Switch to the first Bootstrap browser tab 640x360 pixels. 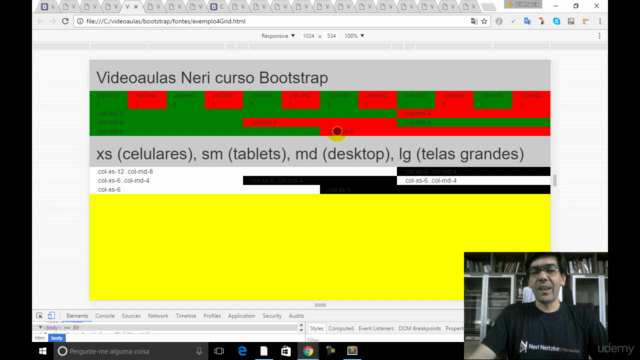(48, 7)
